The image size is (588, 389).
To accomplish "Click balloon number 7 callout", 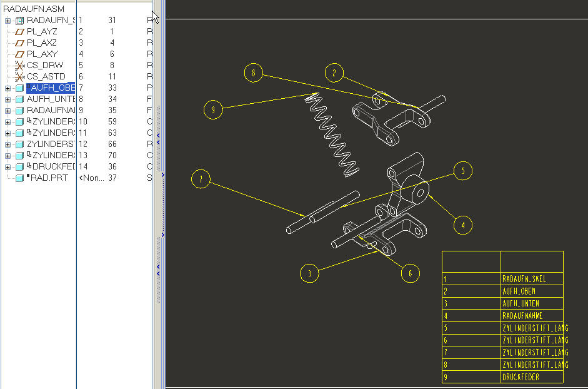I will point(201,179).
